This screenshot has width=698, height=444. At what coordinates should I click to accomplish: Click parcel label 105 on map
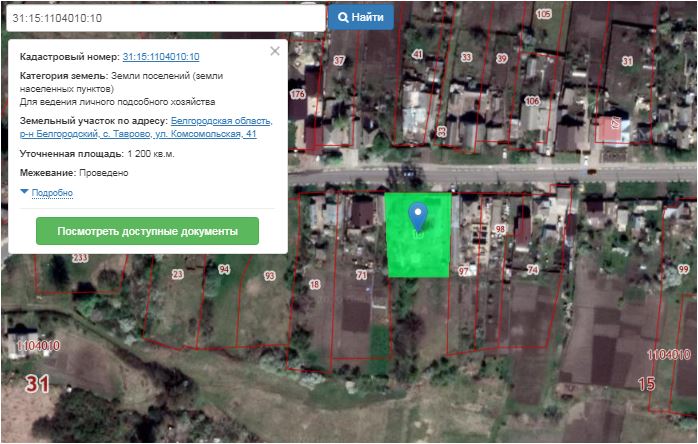tap(544, 14)
